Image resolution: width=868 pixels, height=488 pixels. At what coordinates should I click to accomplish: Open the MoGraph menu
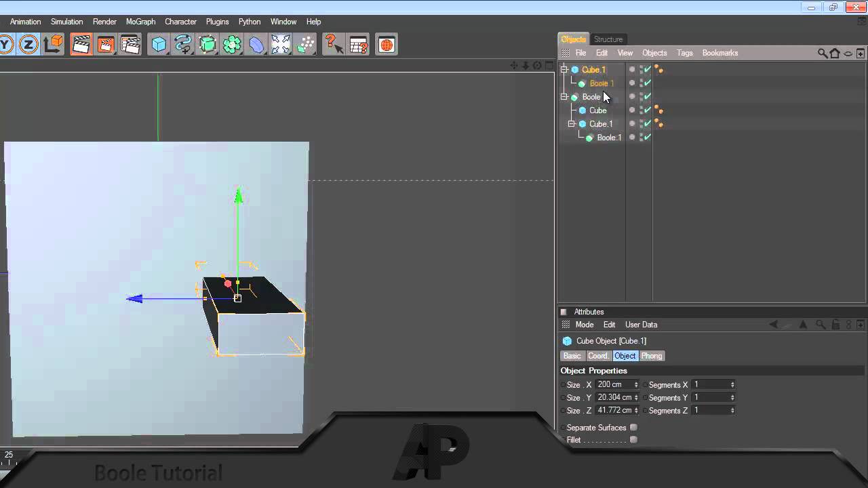pyautogui.click(x=140, y=22)
